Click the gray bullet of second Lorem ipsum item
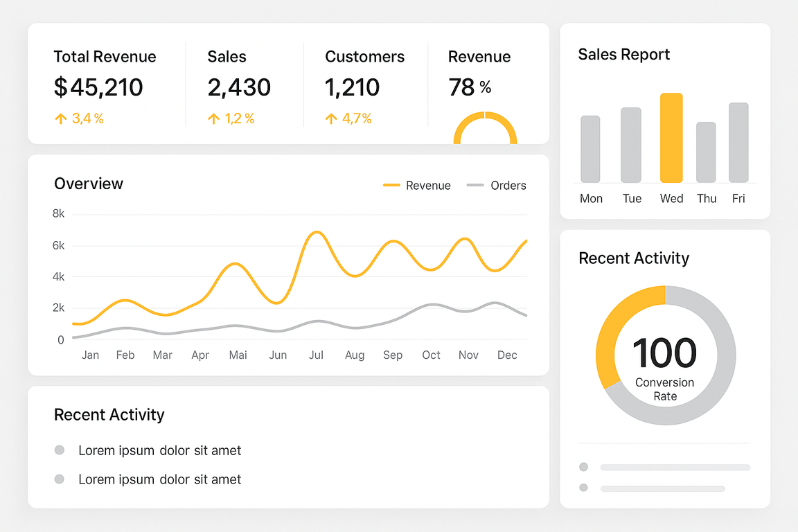Viewport: 798px width, 532px height. pyautogui.click(x=60, y=479)
